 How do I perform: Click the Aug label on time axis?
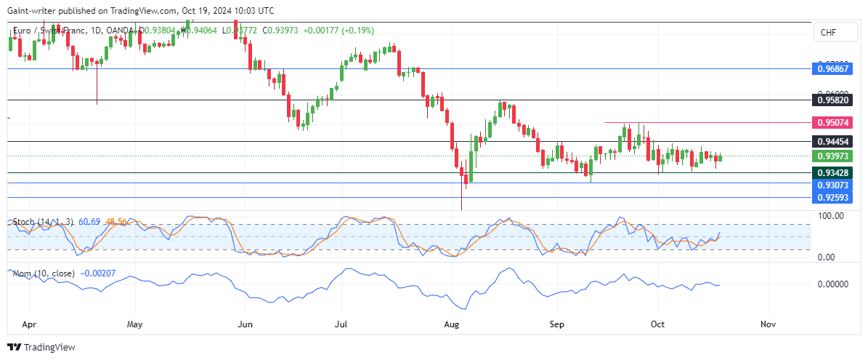point(453,324)
